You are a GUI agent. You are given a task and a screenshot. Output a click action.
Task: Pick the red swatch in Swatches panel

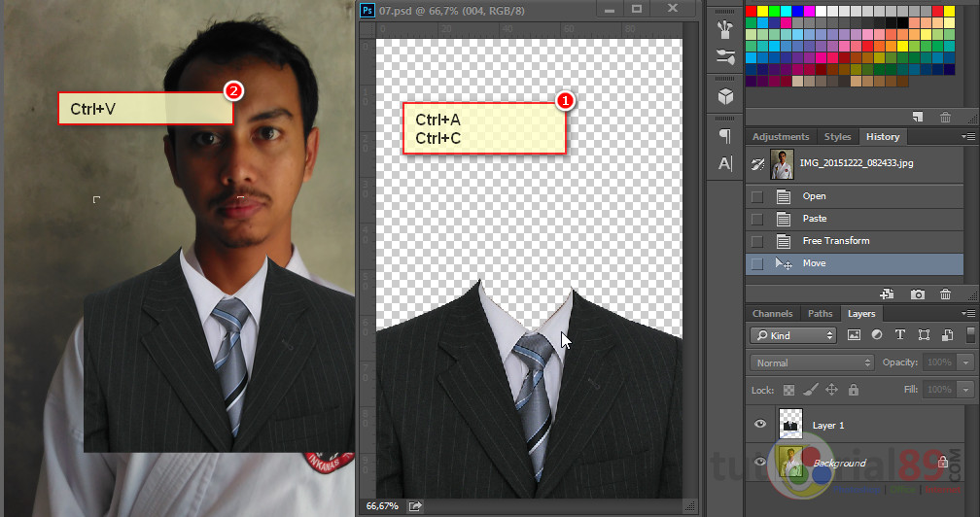pos(752,12)
